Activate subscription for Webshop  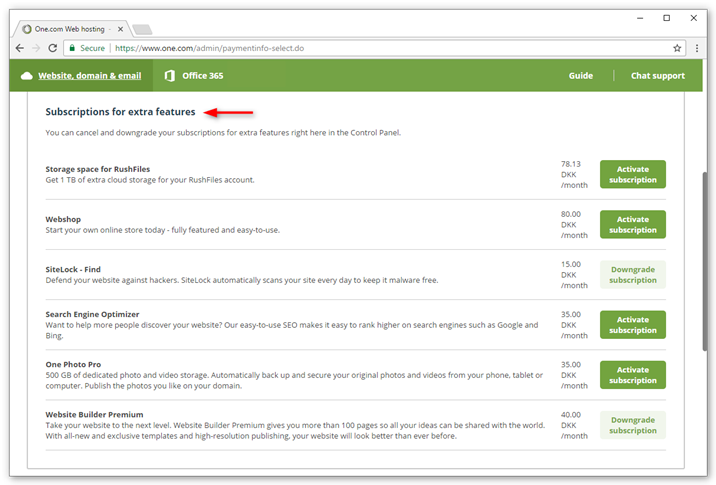coord(632,225)
